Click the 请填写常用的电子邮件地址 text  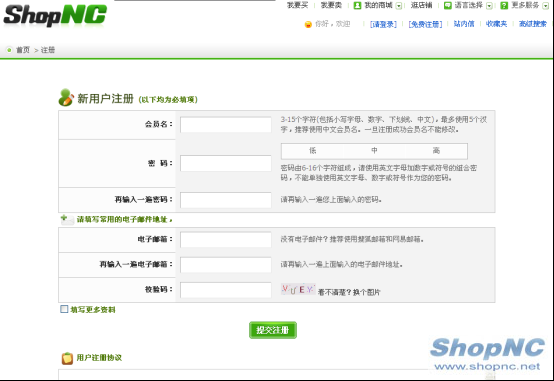124,219
